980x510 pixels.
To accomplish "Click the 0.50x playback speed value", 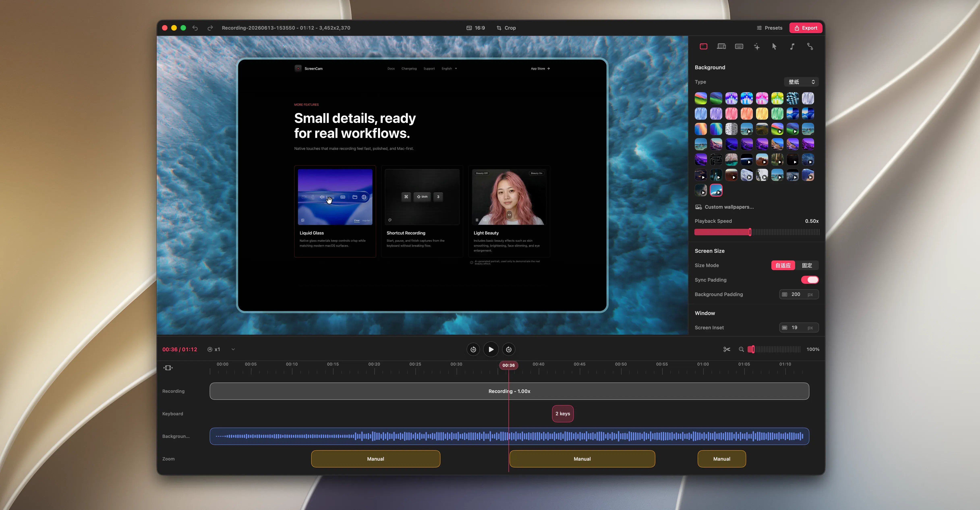I will 812,221.
